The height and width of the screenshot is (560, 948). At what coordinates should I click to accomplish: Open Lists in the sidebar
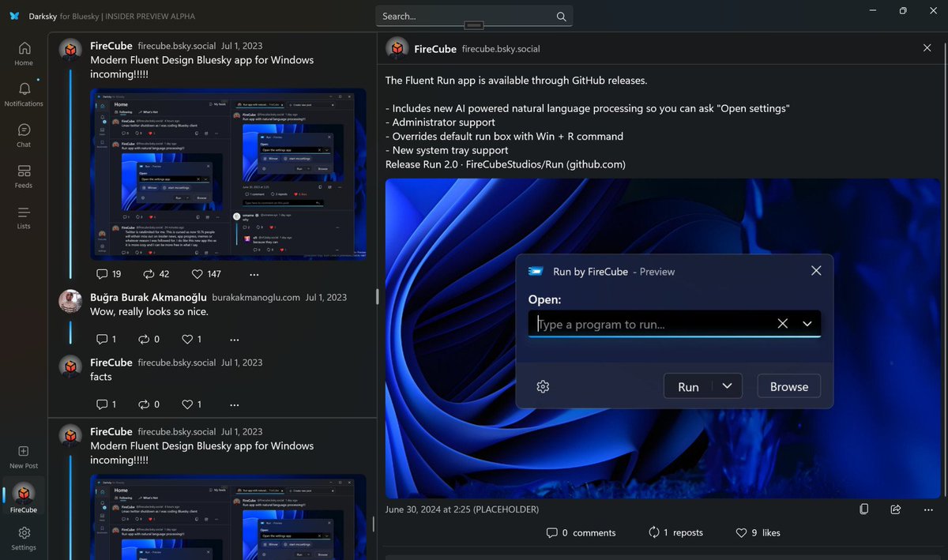click(24, 217)
